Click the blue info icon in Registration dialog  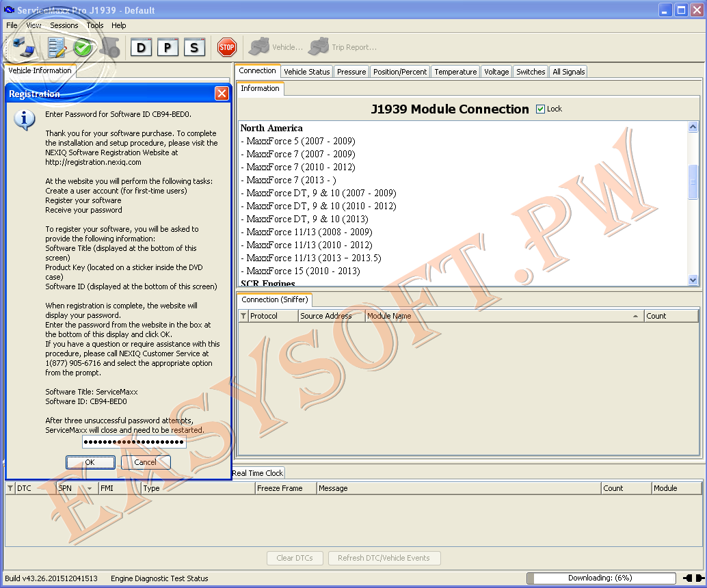[25, 120]
